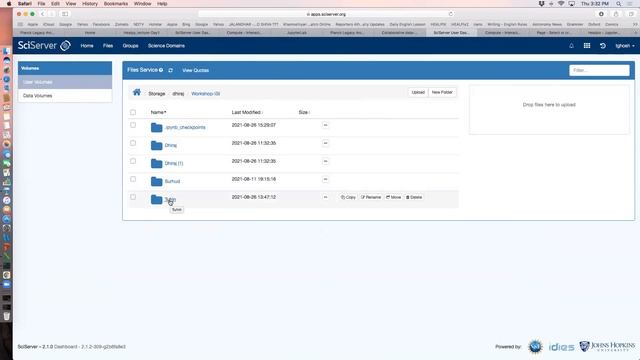Focus the Filter input field

point(599,70)
